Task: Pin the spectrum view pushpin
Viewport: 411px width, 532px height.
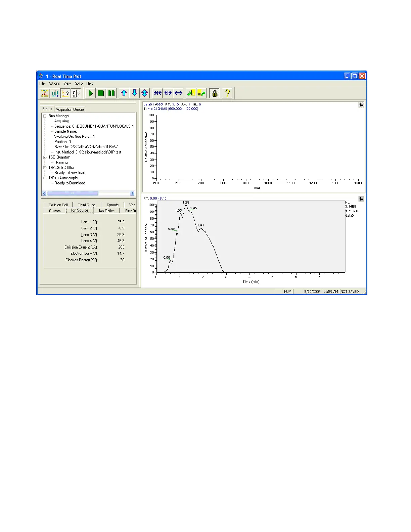Action: (361, 105)
